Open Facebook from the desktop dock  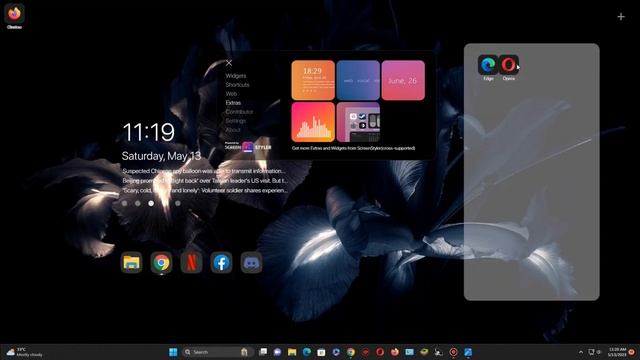pos(221,262)
